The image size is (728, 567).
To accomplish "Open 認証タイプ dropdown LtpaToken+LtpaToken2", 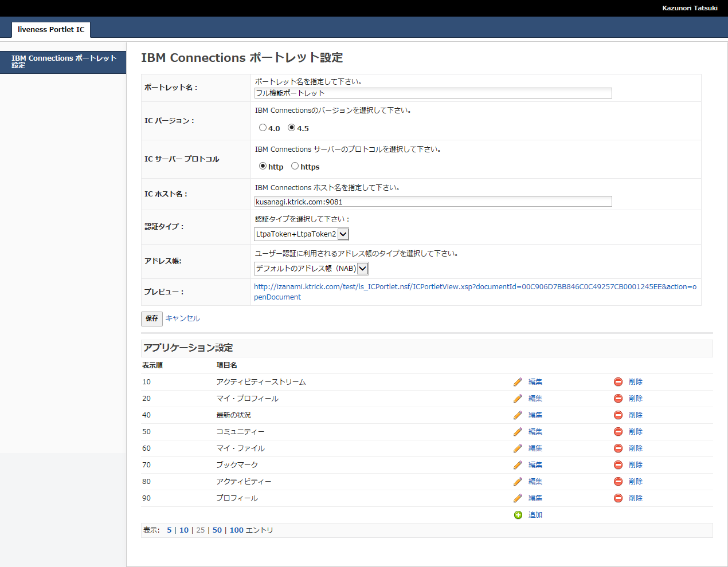I will tap(302, 234).
